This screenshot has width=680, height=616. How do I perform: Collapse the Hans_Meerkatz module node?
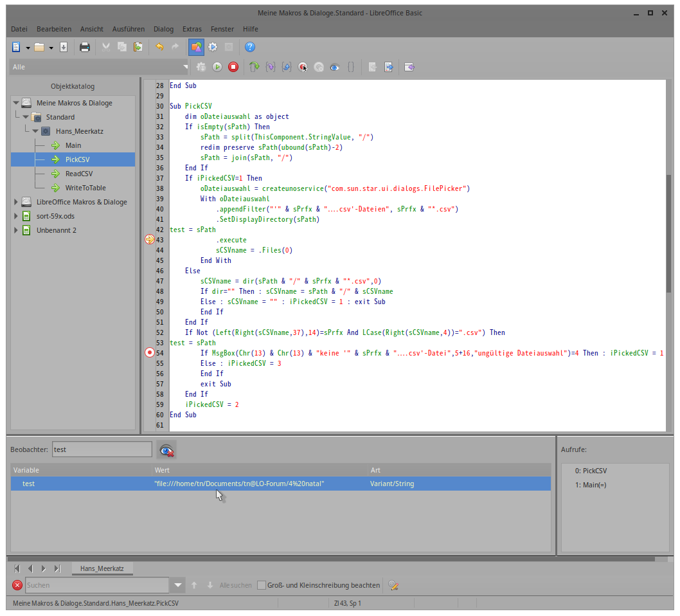coord(35,131)
